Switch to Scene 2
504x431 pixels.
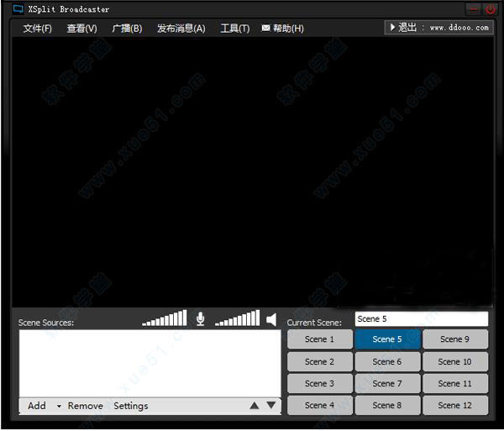pyautogui.click(x=320, y=362)
